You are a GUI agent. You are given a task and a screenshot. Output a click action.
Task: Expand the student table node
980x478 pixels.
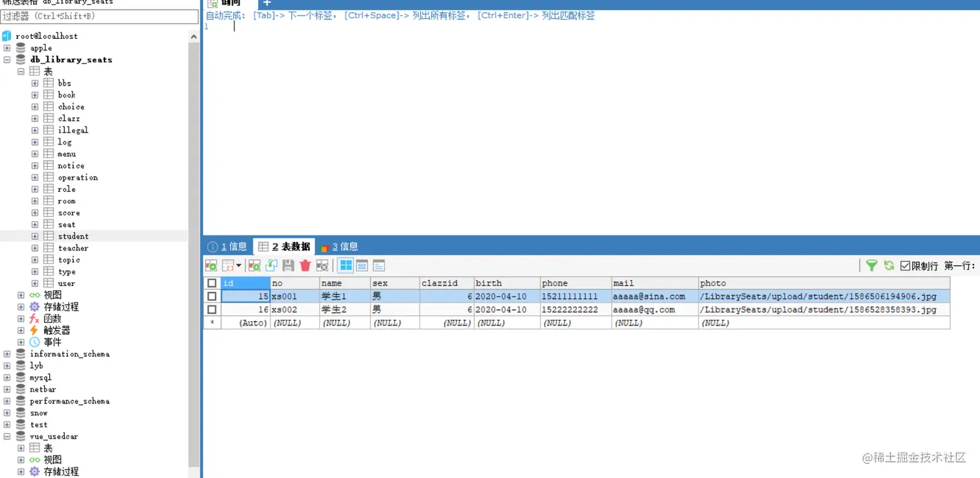pos(35,236)
